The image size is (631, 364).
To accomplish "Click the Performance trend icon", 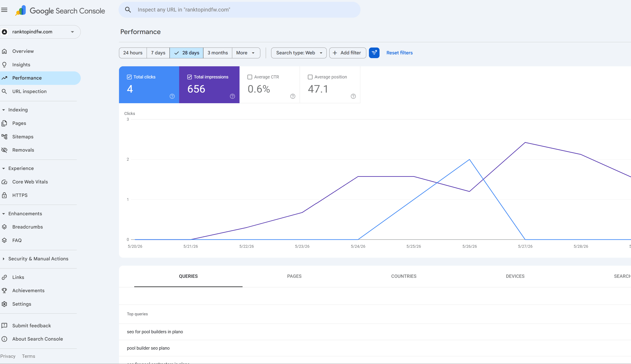I will pyautogui.click(x=4, y=78).
